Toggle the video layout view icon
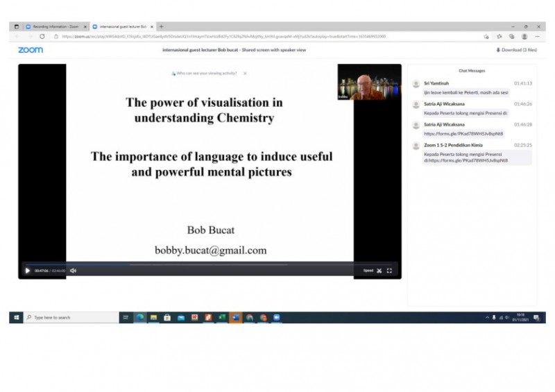555x392 pixels. coord(379,271)
